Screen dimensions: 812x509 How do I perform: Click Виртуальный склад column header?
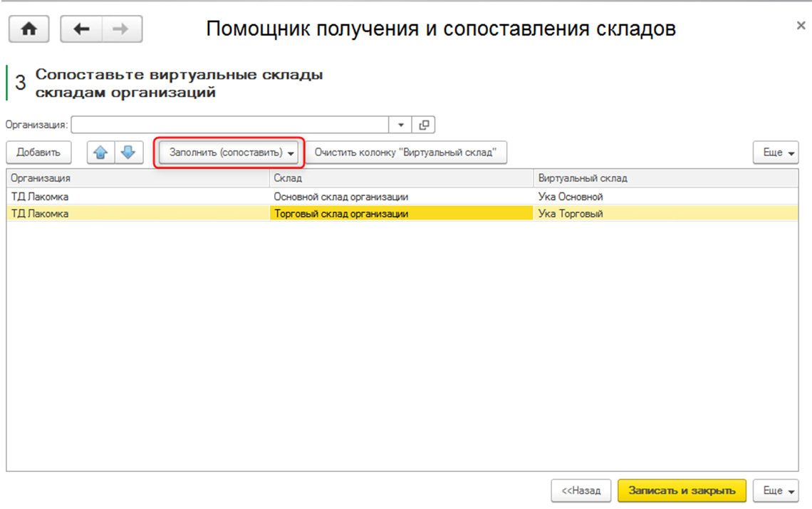(x=664, y=178)
